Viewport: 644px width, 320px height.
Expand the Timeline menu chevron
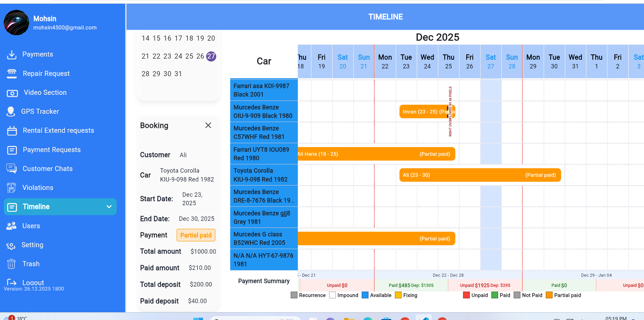point(109,207)
